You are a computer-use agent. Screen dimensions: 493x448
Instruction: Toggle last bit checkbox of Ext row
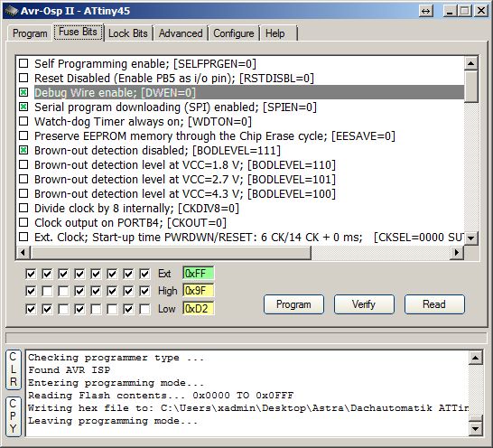click(144, 274)
